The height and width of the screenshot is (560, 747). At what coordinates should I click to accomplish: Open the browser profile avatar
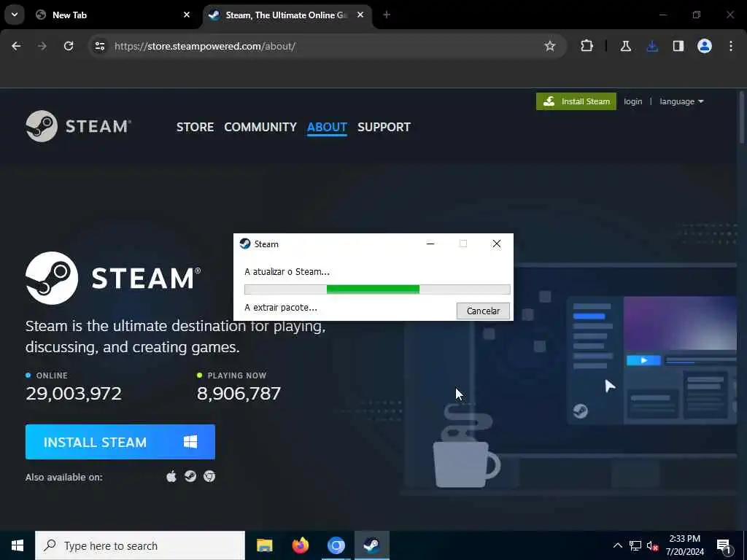(x=705, y=46)
